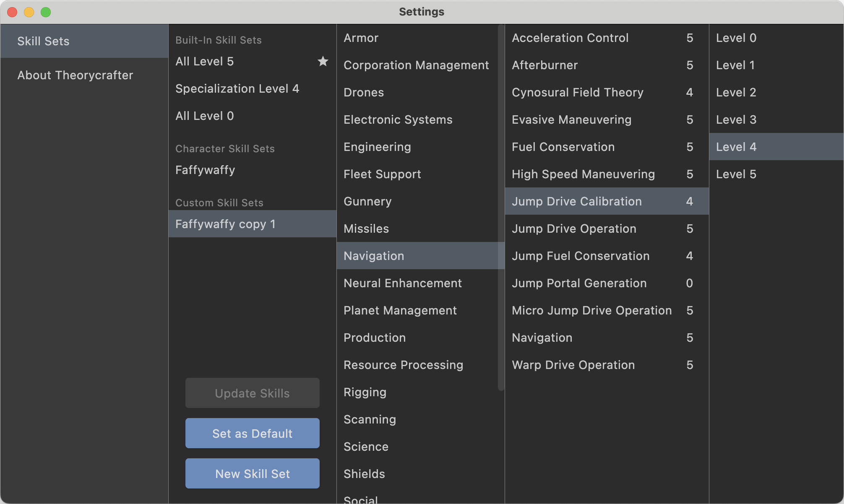This screenshot has height=504, width=844.
Task: Select the Specialization Level 4 skill set
Action: (237, 88)
